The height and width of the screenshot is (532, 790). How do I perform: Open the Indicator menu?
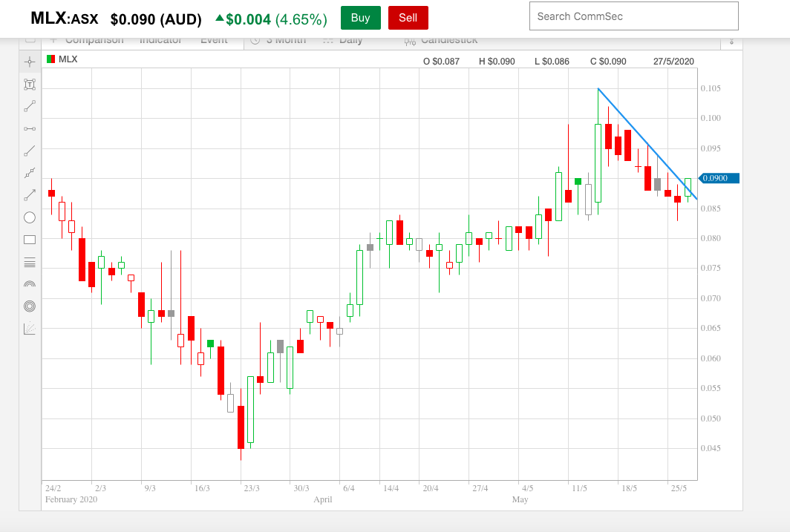pos(160,40)
